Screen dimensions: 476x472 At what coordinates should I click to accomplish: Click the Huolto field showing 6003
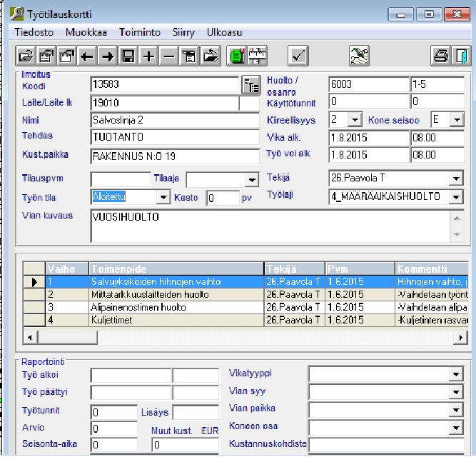[369, 84]
